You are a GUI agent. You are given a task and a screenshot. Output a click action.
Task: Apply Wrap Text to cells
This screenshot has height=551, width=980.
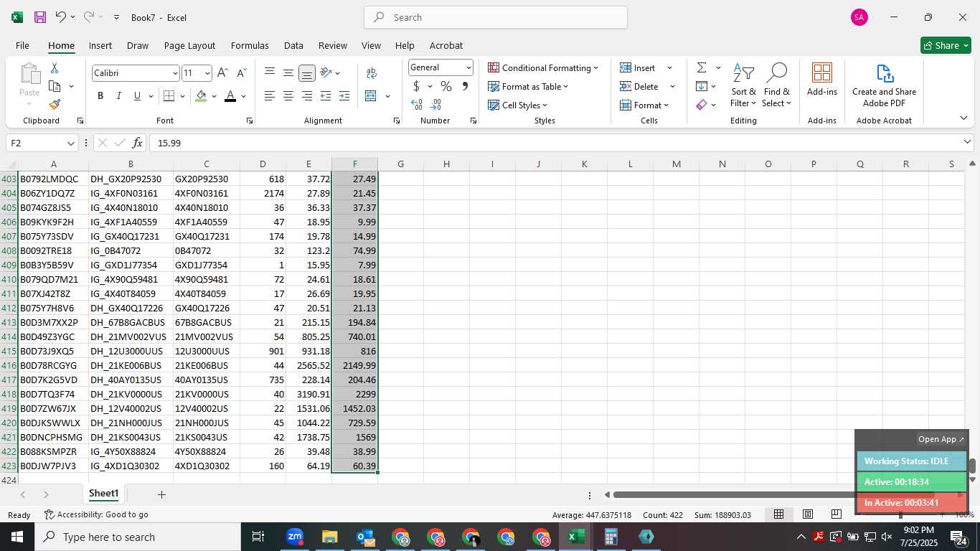point(372,73)
